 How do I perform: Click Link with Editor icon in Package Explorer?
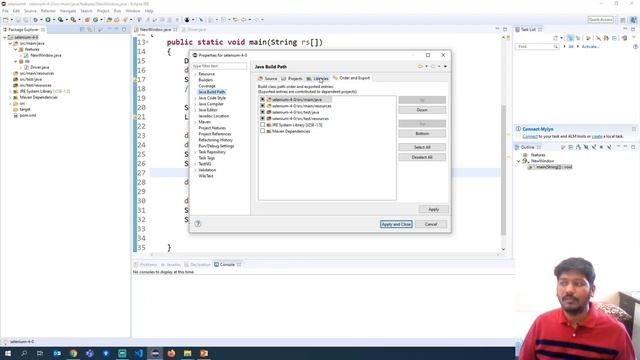[90, 29]
